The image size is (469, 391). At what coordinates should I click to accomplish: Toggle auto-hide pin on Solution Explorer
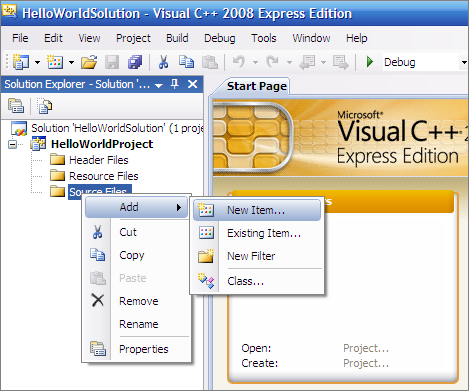click(175, 84)
